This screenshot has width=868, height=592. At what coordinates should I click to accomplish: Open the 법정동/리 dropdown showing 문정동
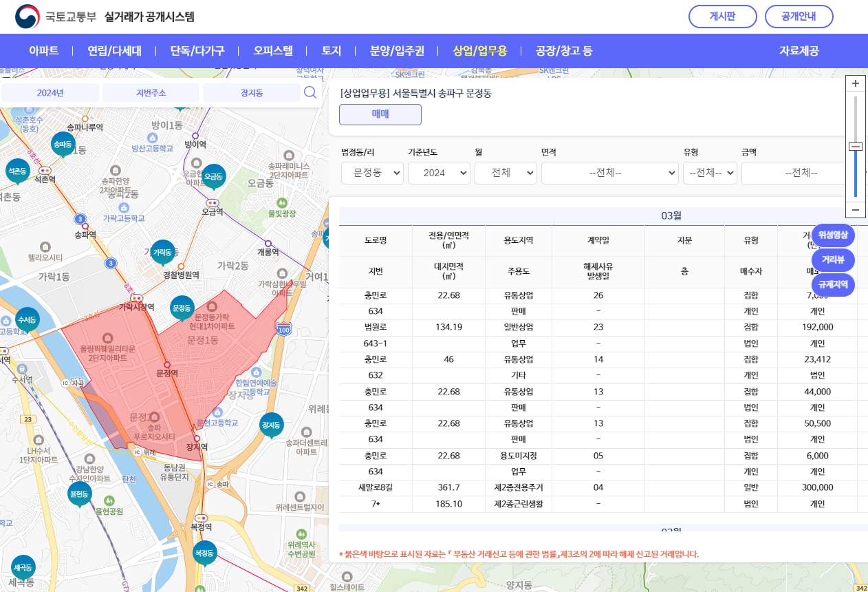(x=372, y=173)
